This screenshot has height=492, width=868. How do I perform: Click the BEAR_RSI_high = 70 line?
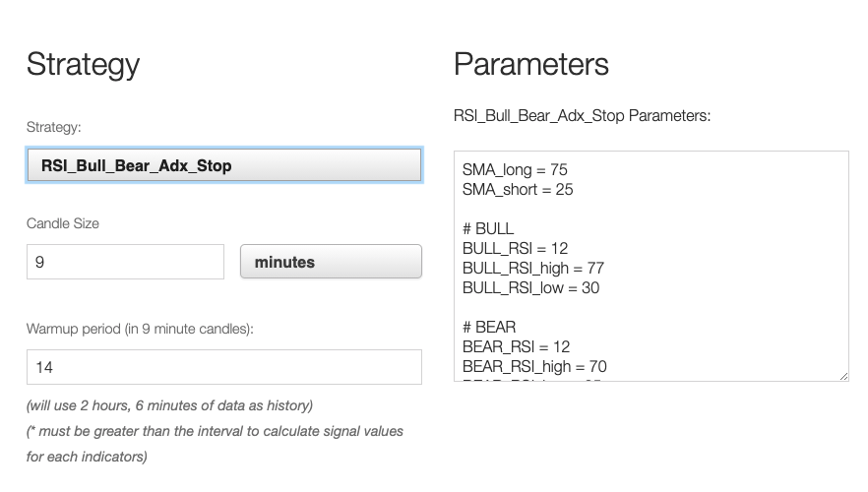(534, 366)
